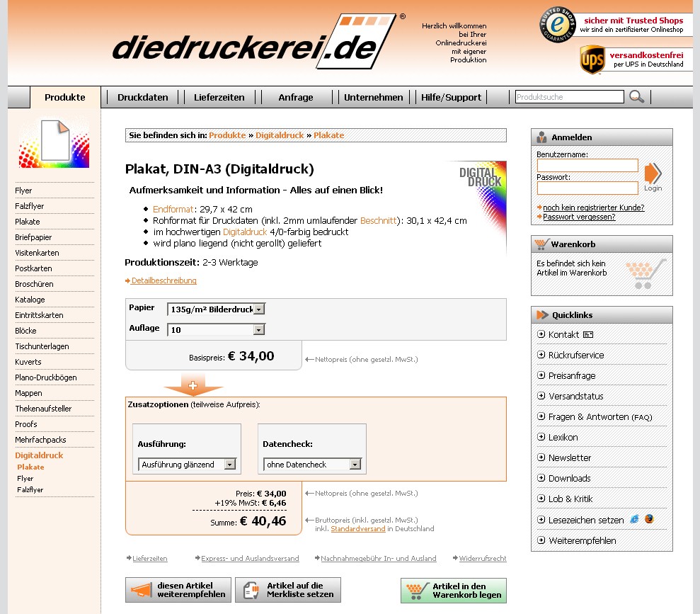Open the Datencheck dropdown
Viewport: 700px width, 614px height.
(x=312, y=465)
